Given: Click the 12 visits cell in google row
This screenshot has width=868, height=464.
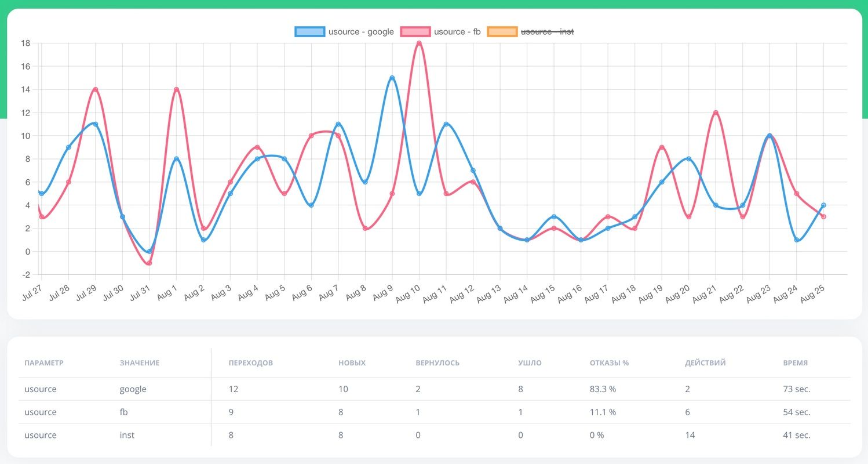Looking at the screenshot, I should click(234, 389).
